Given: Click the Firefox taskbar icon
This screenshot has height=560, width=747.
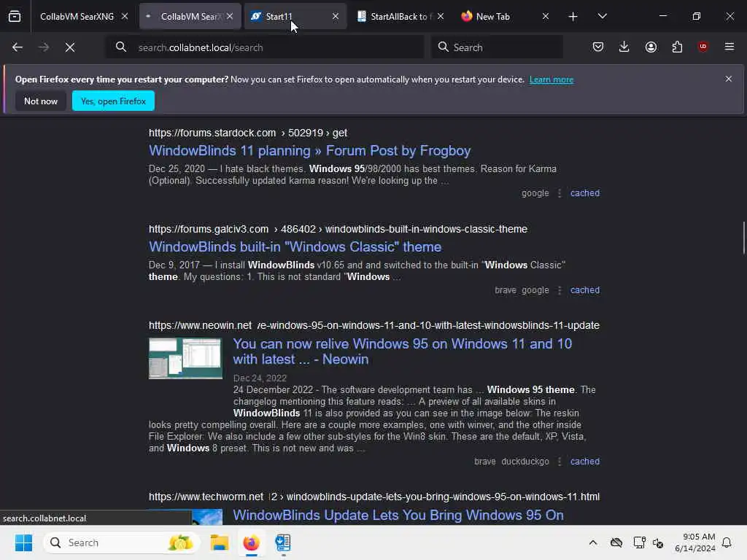Looking at the screenshot, I should pos(251,542).
